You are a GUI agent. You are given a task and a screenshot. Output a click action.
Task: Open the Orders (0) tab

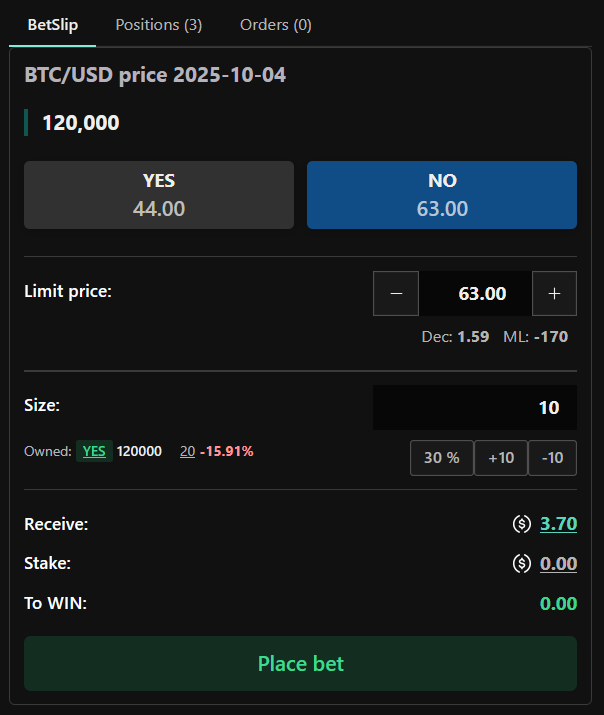click(276, 25)
